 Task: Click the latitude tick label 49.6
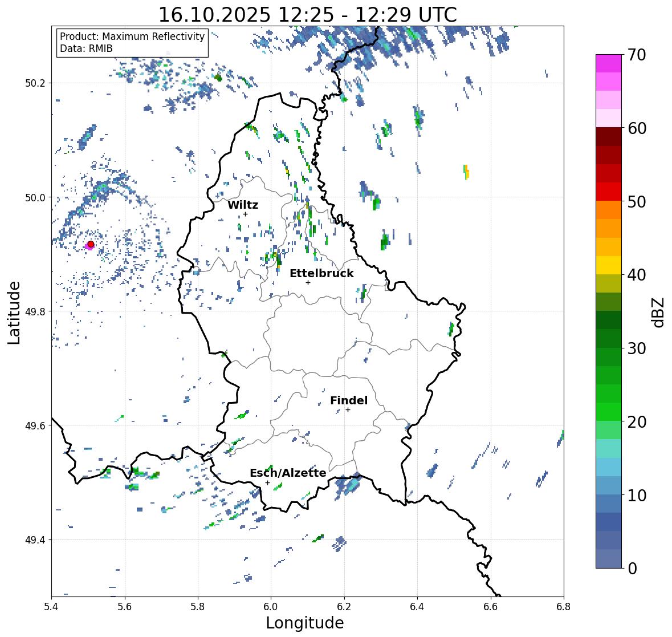(x=35, y=425)
